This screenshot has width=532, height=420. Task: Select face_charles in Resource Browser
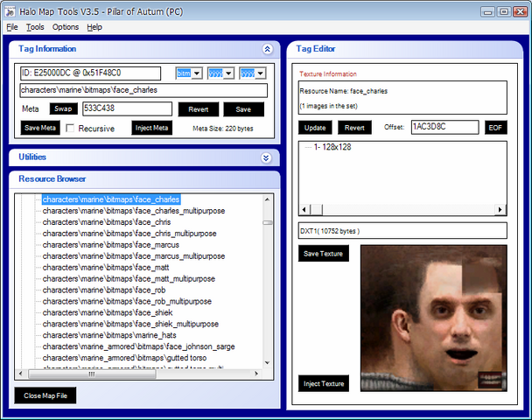[x=111, y=199]
